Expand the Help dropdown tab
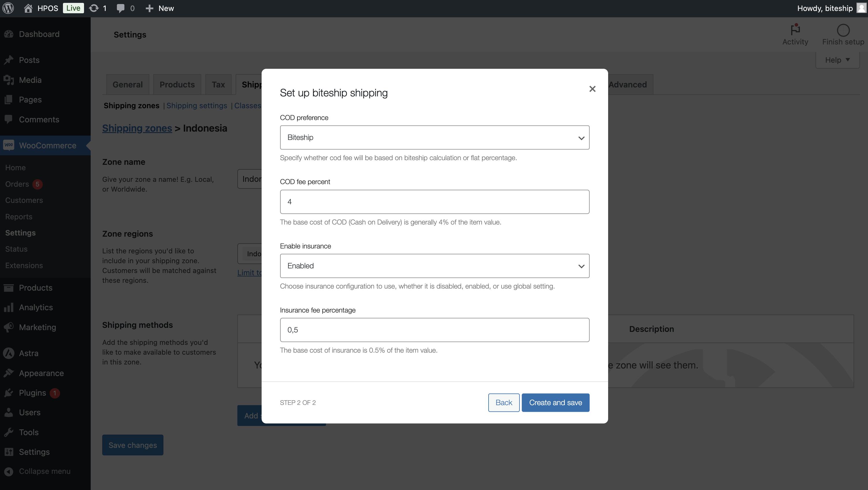The height and width of the screenshot is (490, 868). pyautogui.click(x=837, y=60)
